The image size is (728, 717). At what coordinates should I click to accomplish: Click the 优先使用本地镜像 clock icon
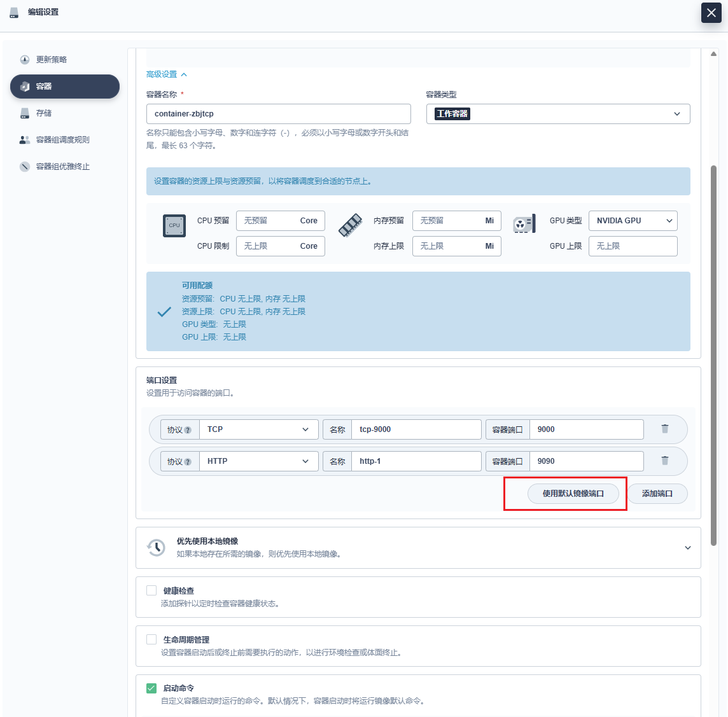point(157,548)
